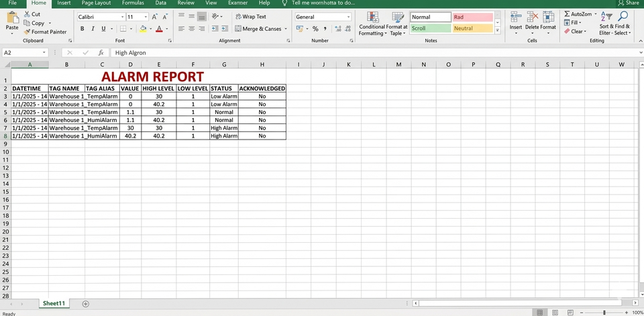
Task: Select the Sheet11 worksheet tab
Action: [x=54, y=303]
